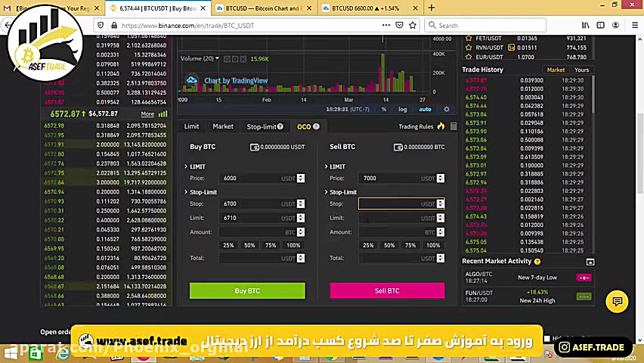Switch to the Limit order tab
Image resolution: width=644 pixels, height=363 pixels.
(191, 126)
